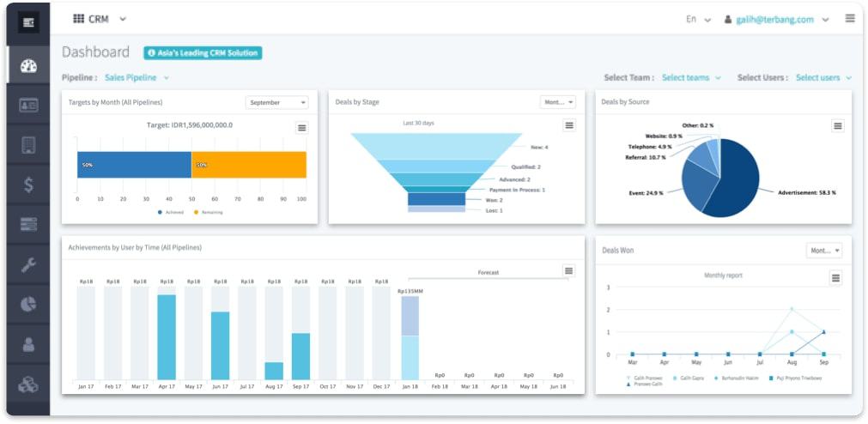Click the Sep 17 achievement bar
Screen dimensions: 868x424
[300, 356]
